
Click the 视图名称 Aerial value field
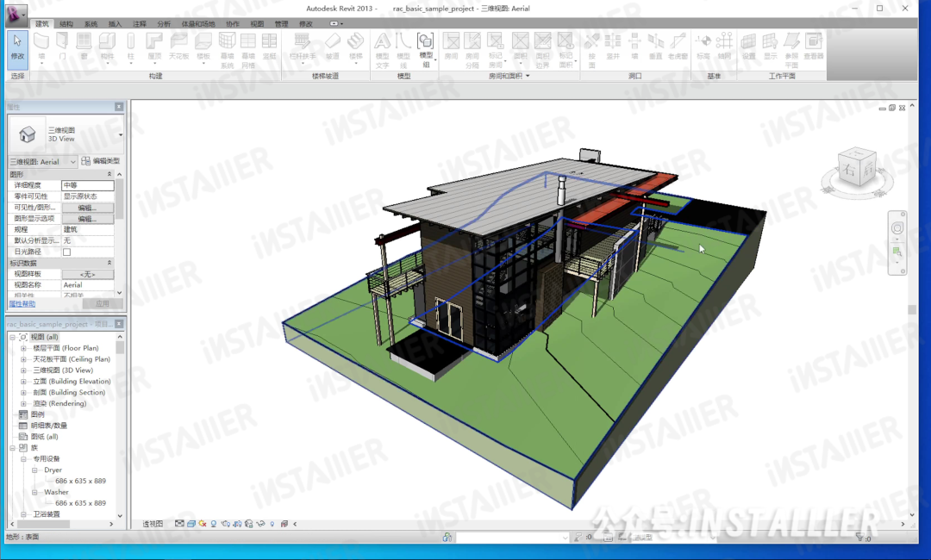tap(87, 285)
